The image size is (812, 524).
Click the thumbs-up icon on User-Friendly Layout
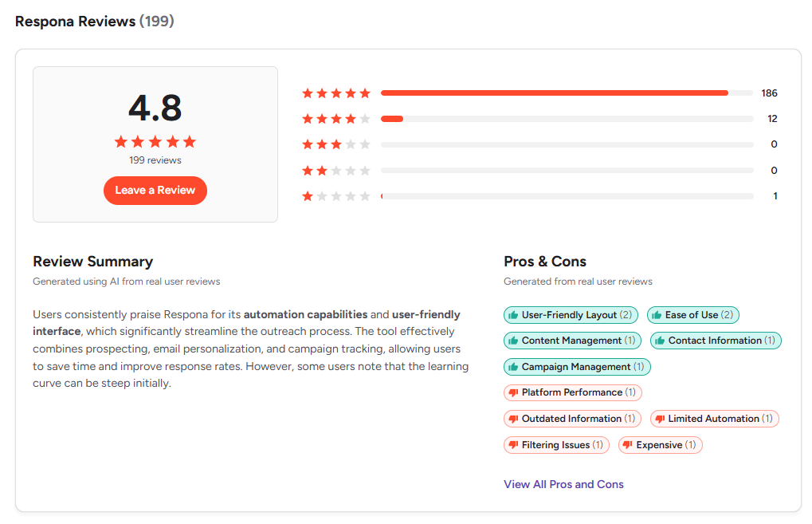click(512, 314)
